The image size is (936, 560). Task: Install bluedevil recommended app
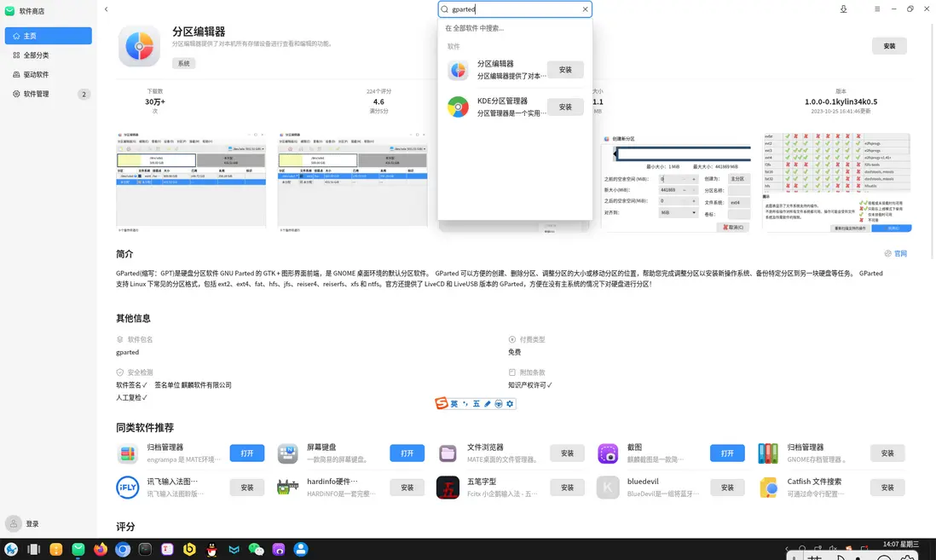click(727, 488)
